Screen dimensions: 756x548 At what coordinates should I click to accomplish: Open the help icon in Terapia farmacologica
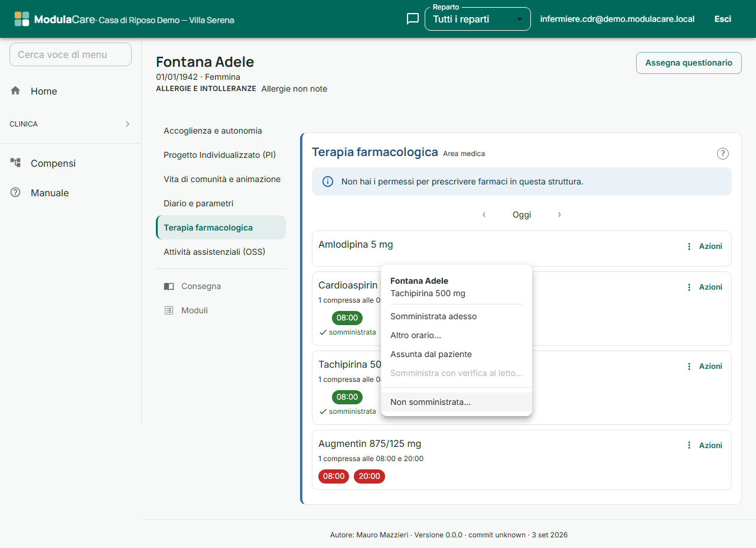(723, 154)
